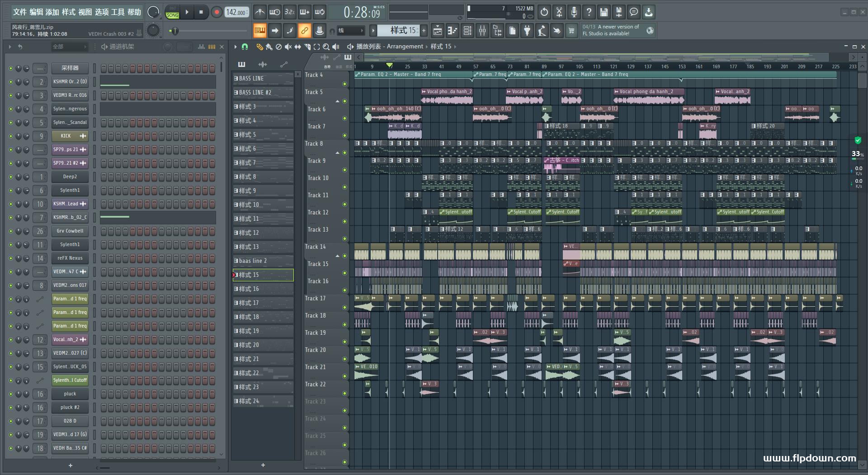Select the playlist select tool
This screenshot has height=475, width=868.
(316, 47)
